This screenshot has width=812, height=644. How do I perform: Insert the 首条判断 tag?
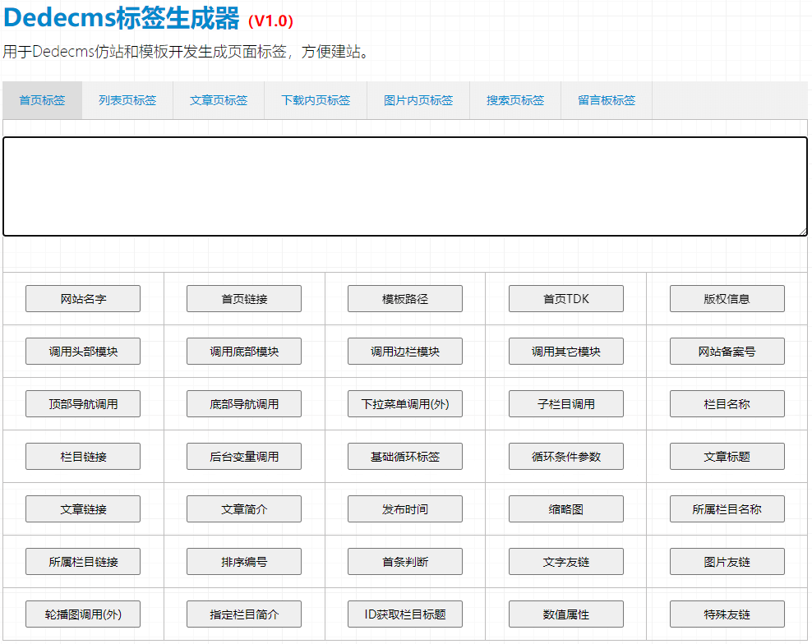(x=405, y=562)
